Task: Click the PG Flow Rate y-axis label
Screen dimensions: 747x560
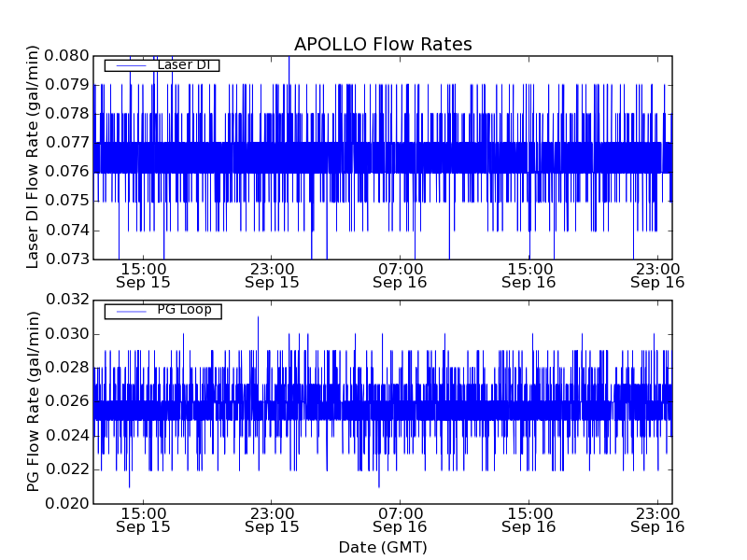Action: 33,401
